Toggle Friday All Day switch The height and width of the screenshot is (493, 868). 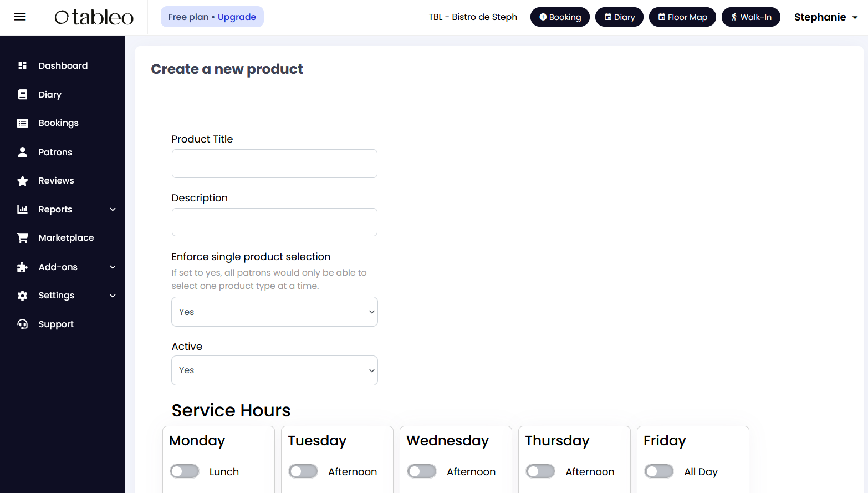(x=659, y=471)
